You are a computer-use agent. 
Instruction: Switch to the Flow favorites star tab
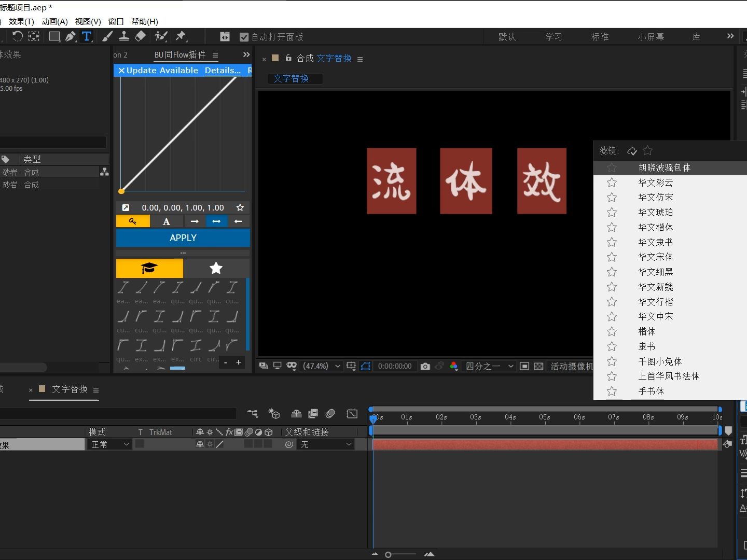[x=216, y=268]
